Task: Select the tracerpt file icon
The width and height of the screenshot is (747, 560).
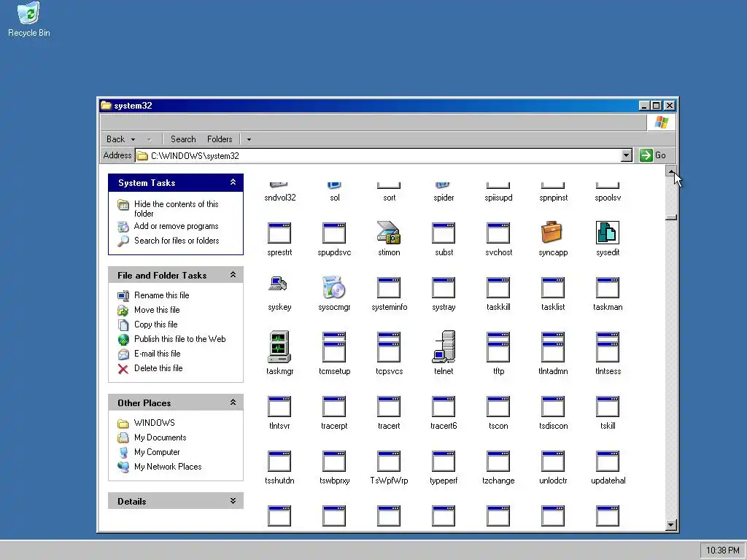Action: [334, 407]
